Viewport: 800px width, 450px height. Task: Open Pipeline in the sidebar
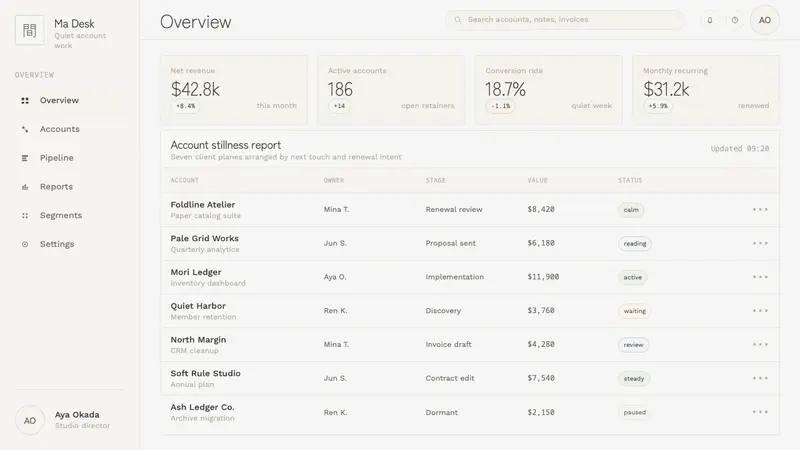[x=70, y=158]
